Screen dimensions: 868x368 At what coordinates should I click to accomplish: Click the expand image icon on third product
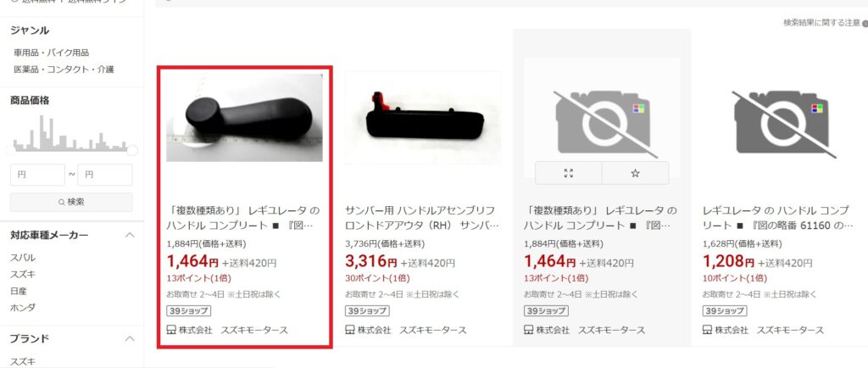[x=568, y=173]
